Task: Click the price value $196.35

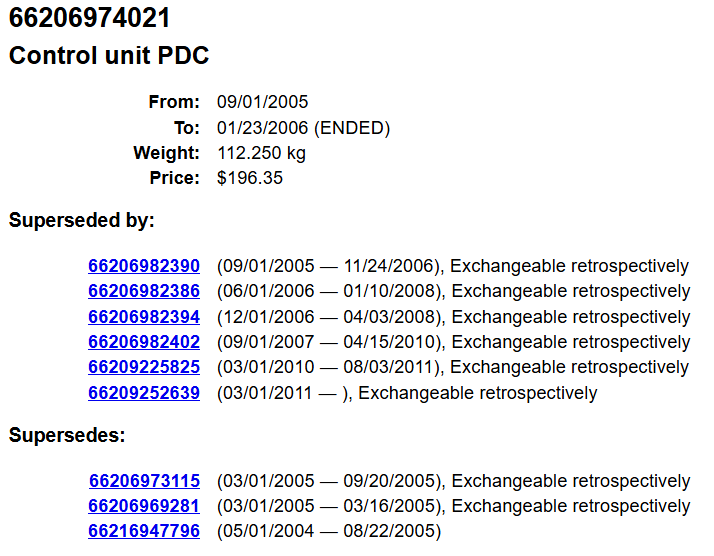Action: coord(250,178)
